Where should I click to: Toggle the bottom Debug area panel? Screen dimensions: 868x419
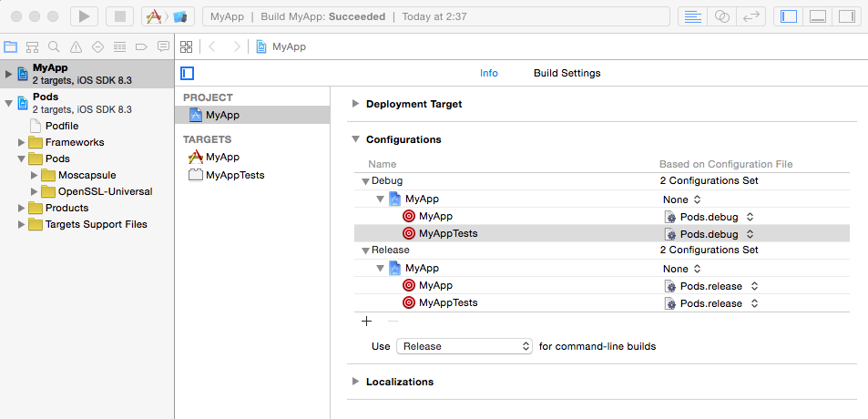point(817,16)
